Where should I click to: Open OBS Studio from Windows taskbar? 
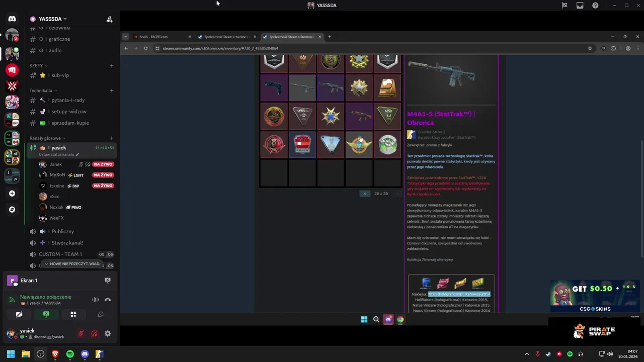click(x=40, y=354)
